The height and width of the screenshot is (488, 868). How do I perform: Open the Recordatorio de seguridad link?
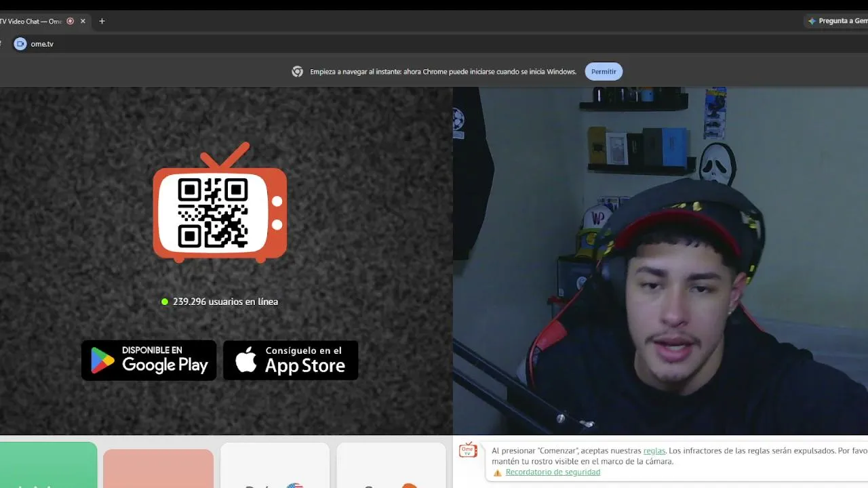(x=553, y=472)
